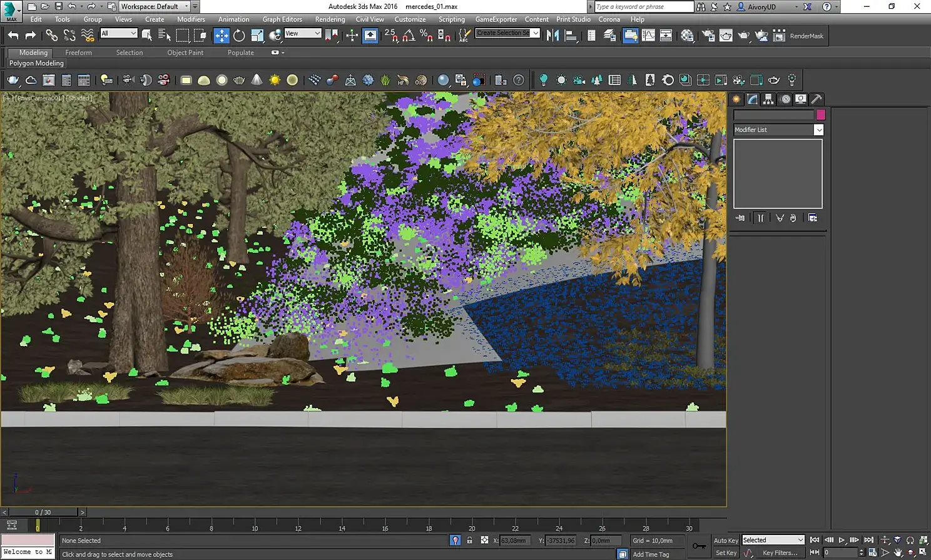Switch to the Hierarchy command panel tab
The image size is (931, 560).
(768, 99)
